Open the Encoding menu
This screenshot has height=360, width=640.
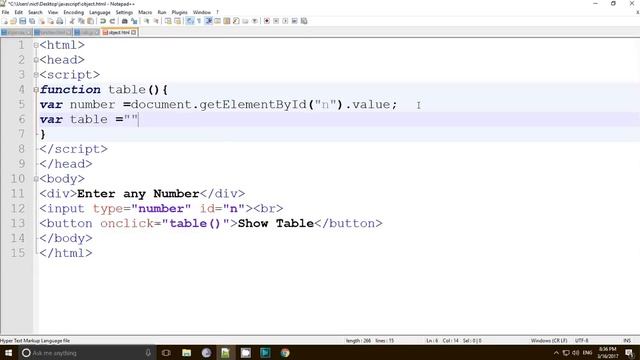73,12
